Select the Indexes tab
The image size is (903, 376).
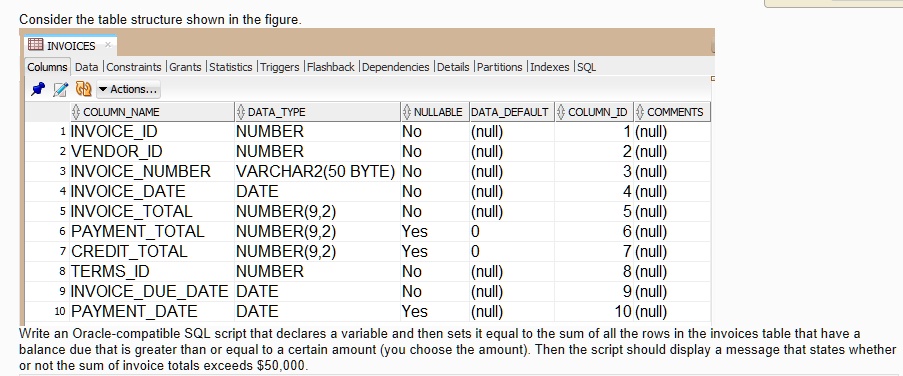coord(549,67)
